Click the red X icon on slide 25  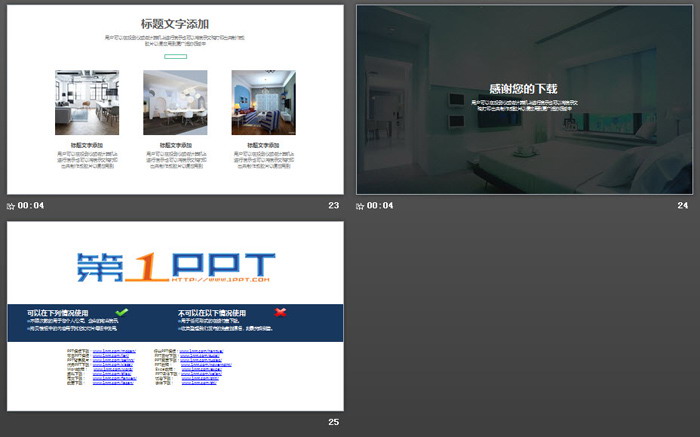point(280,312)
